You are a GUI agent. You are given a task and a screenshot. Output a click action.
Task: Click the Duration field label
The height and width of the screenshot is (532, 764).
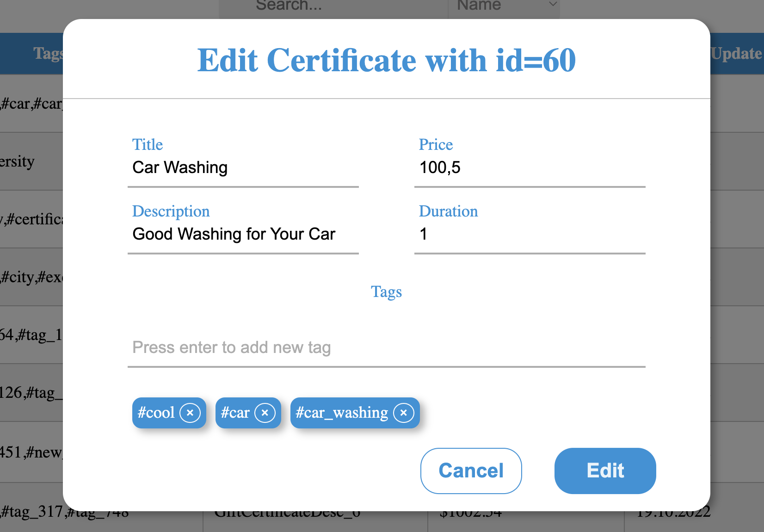click(448, 211)
